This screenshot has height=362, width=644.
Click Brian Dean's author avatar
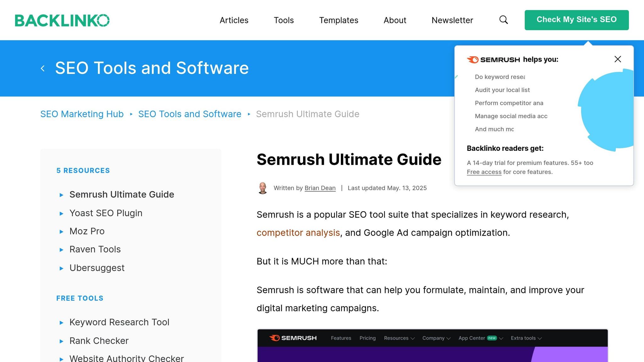262,188
